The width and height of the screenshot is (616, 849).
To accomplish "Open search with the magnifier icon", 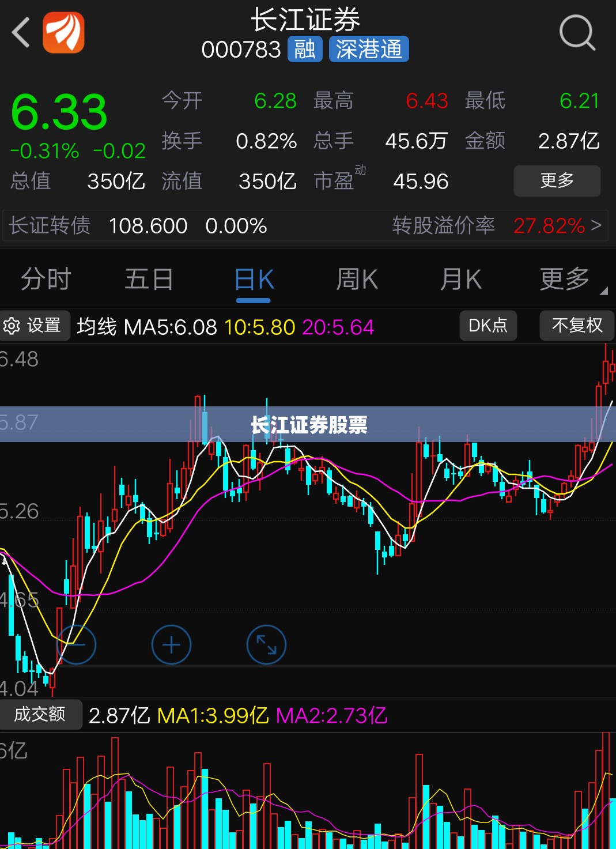I will pyautogui.click(x=577, y=33).
